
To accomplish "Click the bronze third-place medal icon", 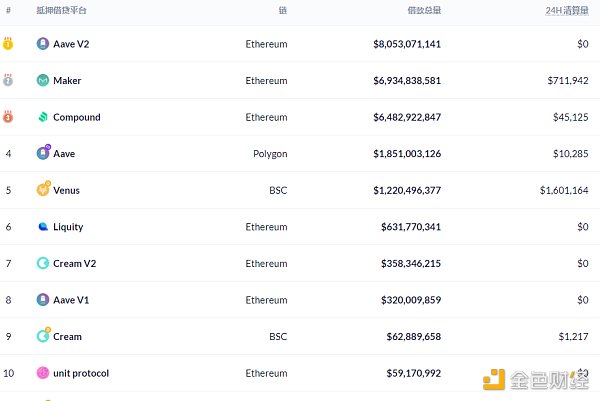I will tap(8, 117).
